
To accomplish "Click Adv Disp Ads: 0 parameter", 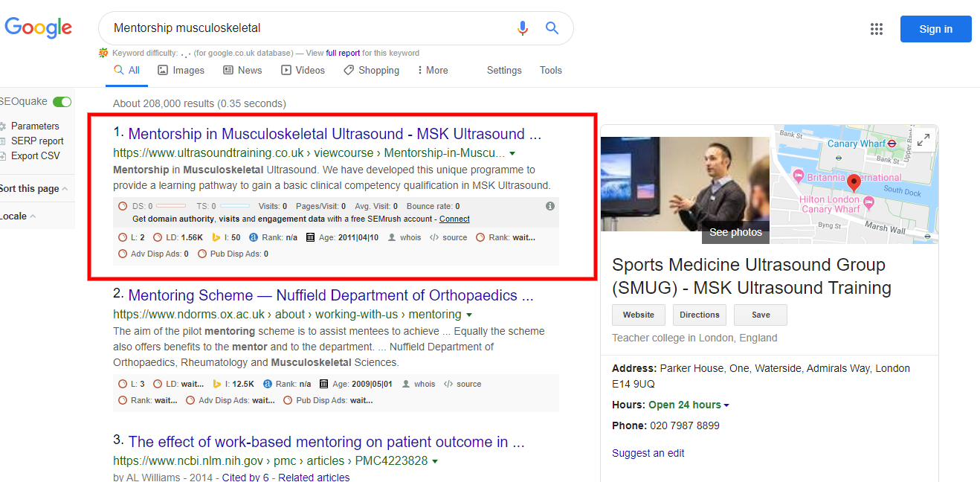I will 154,254.
